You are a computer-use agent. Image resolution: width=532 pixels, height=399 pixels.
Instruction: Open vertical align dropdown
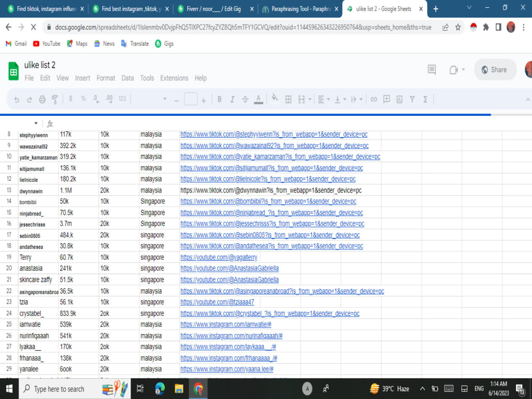(340, 99)
